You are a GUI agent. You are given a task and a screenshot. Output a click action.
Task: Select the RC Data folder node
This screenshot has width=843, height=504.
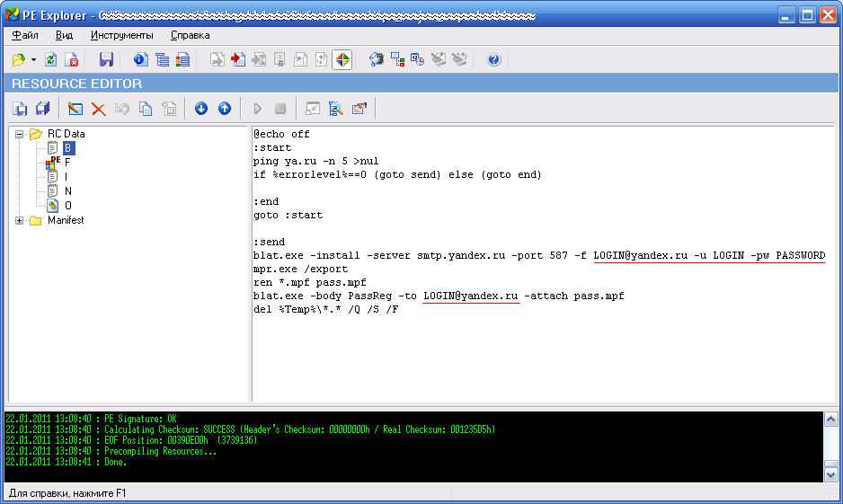[66, 134]
